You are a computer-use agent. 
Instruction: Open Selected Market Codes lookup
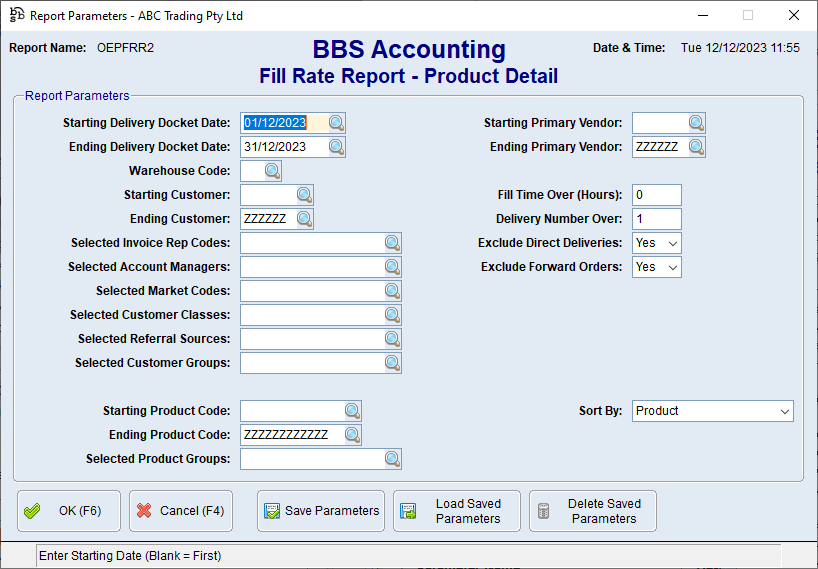392,291
